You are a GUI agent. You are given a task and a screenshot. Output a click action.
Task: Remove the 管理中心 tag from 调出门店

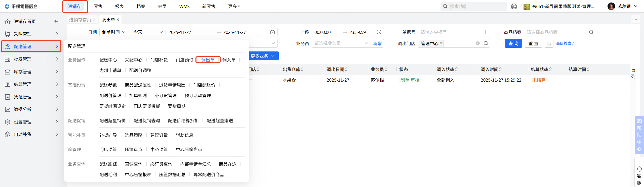tap(441, 43)
